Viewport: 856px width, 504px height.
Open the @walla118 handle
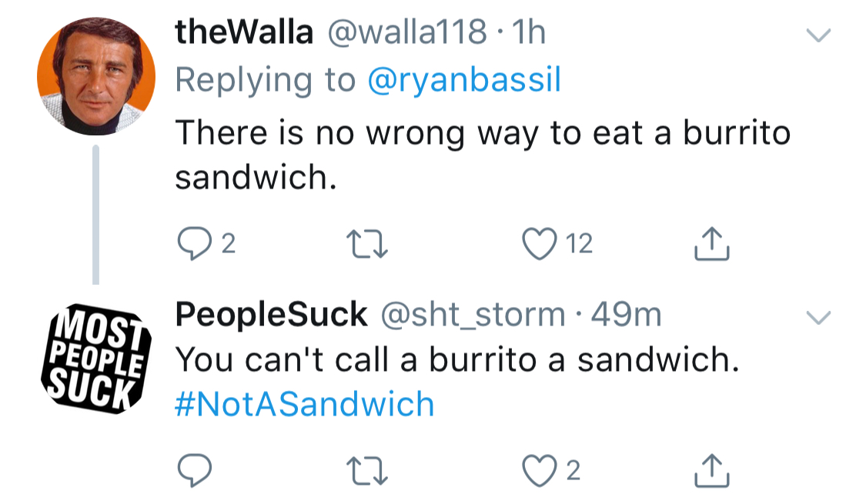pyautogui.click(x=408, y=32)
